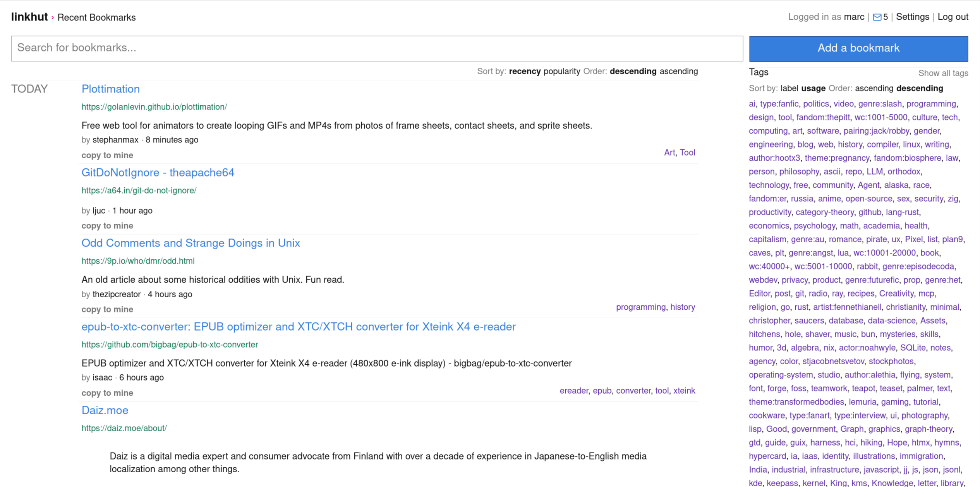Select the theme:transformedbodies tag
This screenshot has height=487, width=980.
(796, 402)
